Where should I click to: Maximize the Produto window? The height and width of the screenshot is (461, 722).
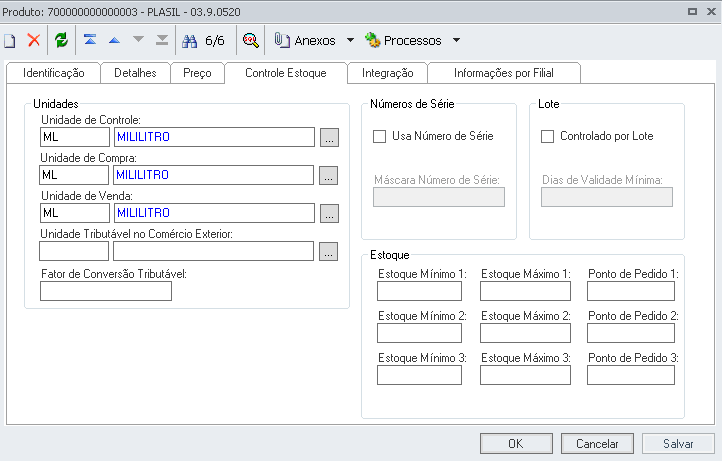692,12
